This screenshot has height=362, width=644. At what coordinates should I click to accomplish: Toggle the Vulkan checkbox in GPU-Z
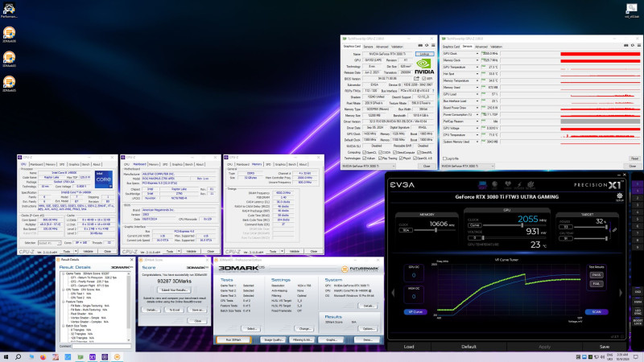(365, 158)
